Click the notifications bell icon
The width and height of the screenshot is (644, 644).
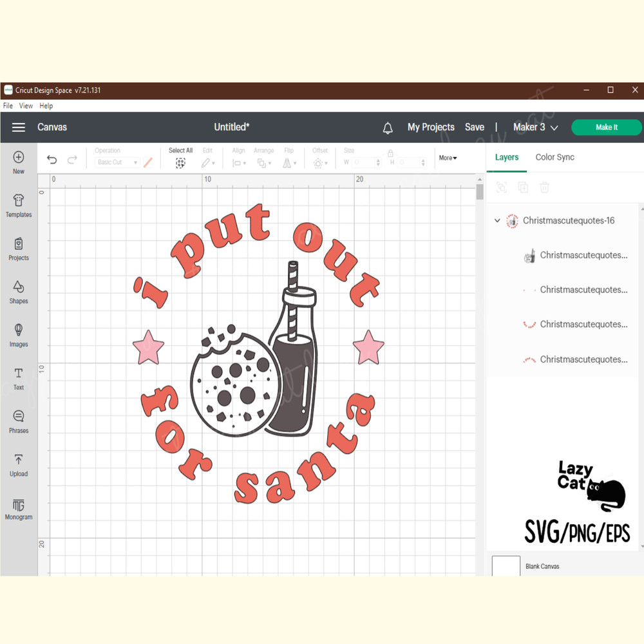coord(388,128)
